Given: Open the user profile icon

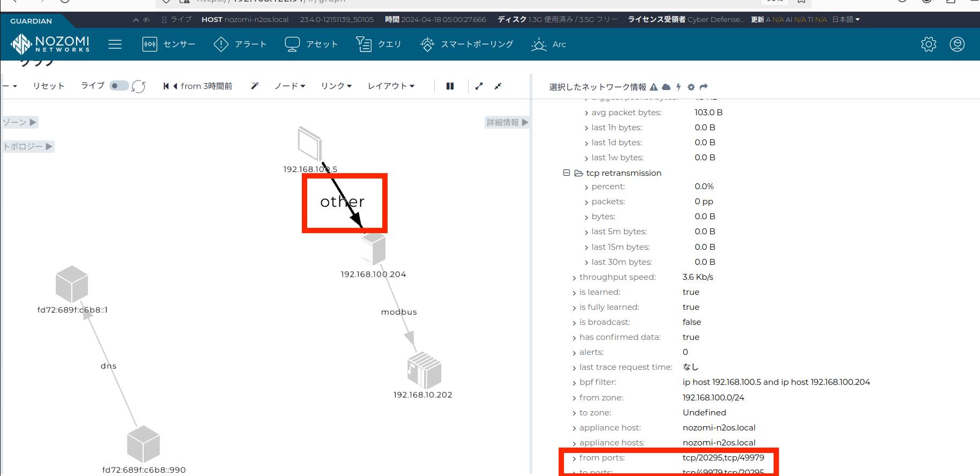Looking at the screenshot, I should (957, 44).
